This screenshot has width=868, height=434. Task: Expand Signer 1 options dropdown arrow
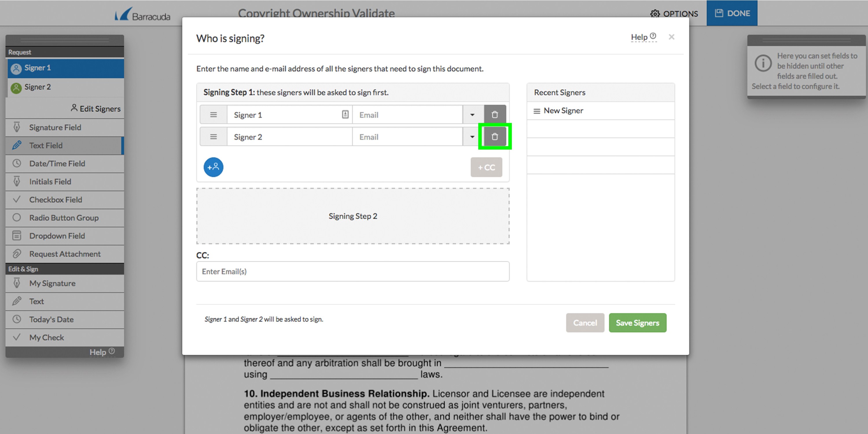click(x=472, y=115)
